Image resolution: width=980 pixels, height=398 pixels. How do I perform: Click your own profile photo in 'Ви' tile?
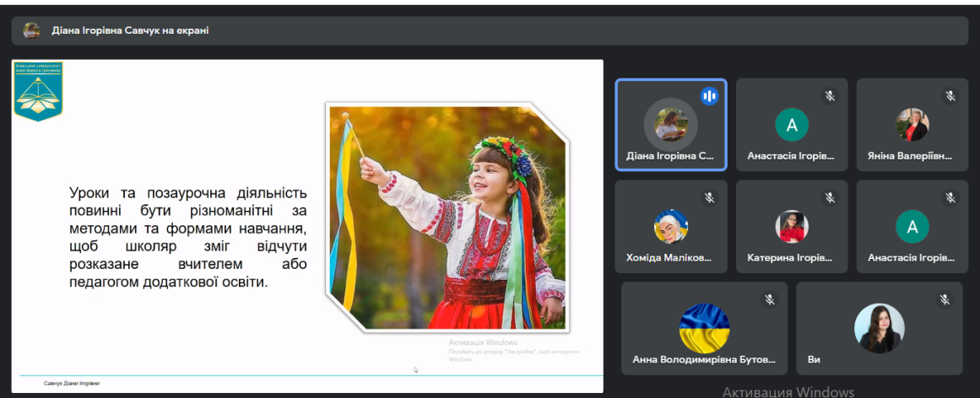pyautogui.click(x=879, y=328)
